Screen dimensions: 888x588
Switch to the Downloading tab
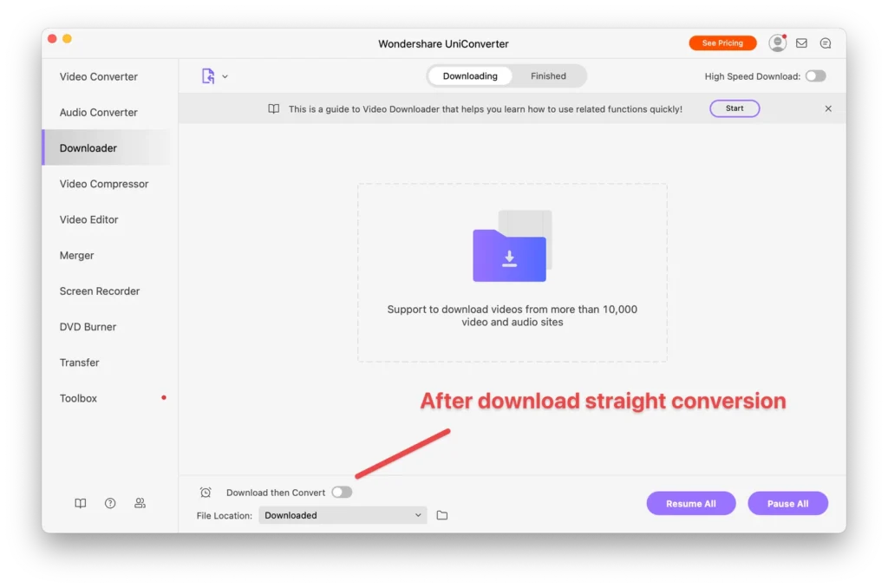coord(469,76)
